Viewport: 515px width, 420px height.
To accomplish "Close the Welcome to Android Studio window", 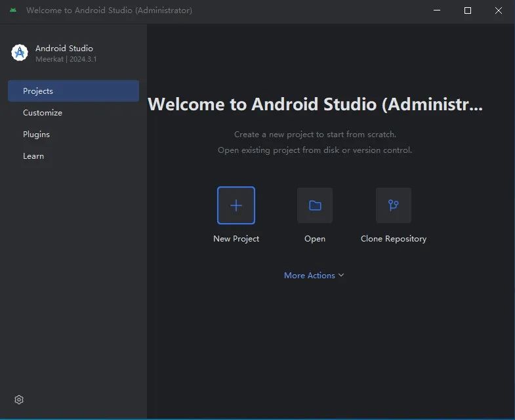I will (x=498, y=10).
